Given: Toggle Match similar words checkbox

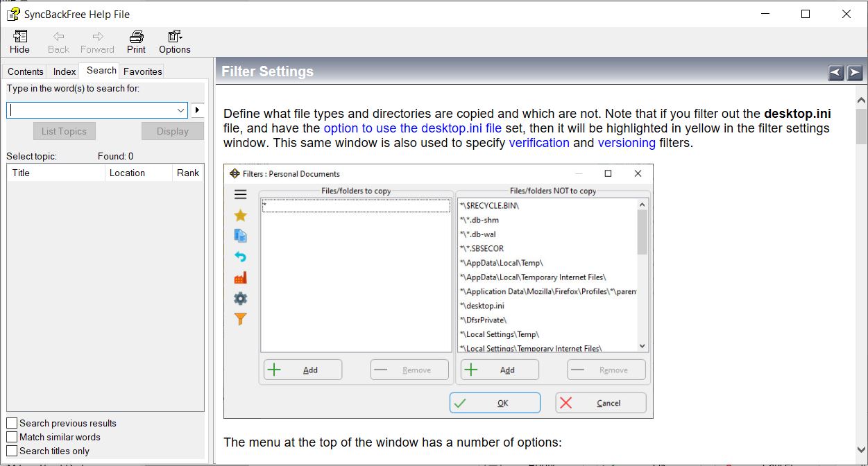Looking at the screenshot, I should click(12, 437).
